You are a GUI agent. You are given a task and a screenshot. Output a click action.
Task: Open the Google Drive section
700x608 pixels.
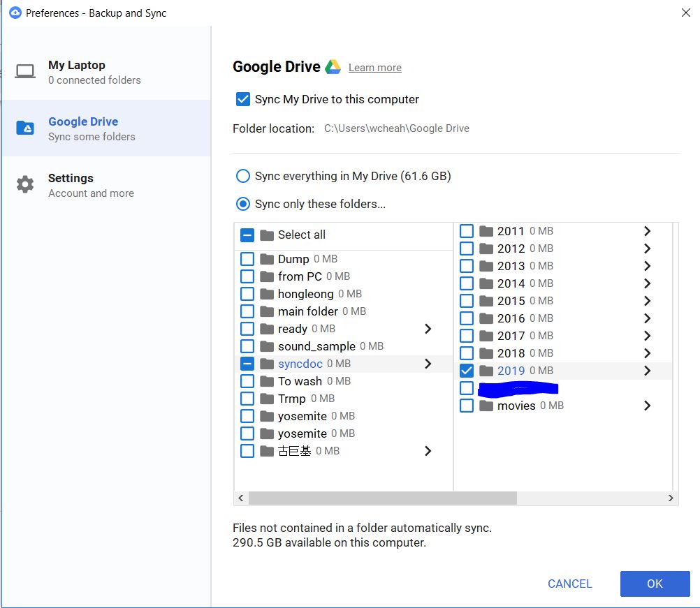106,128
